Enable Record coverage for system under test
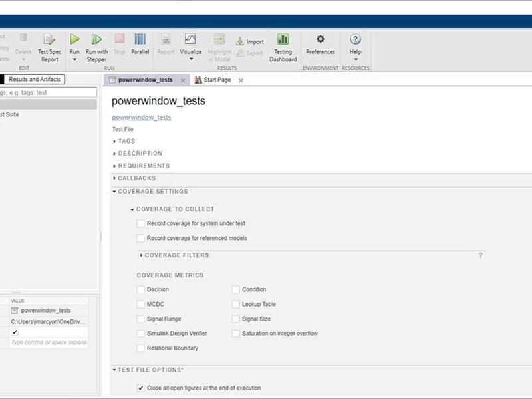 point(140,223)
